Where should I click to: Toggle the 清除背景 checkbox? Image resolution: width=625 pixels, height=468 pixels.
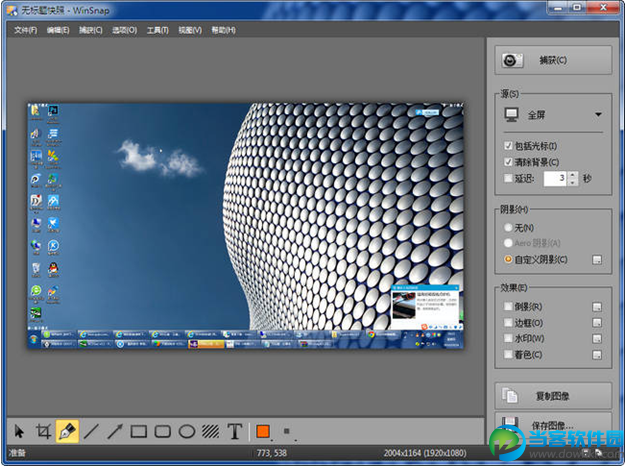tap(509, 162)
